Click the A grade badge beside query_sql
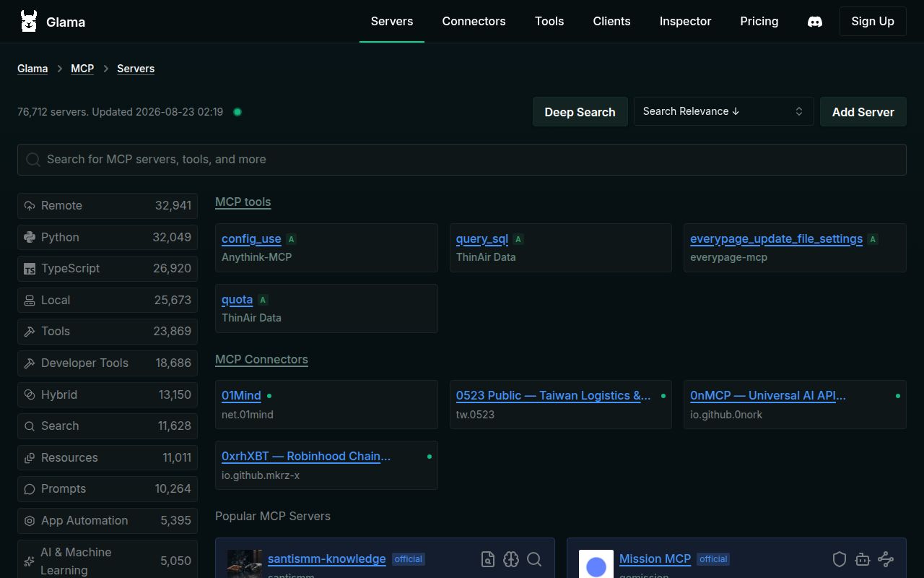 click(x=518, y=239)
